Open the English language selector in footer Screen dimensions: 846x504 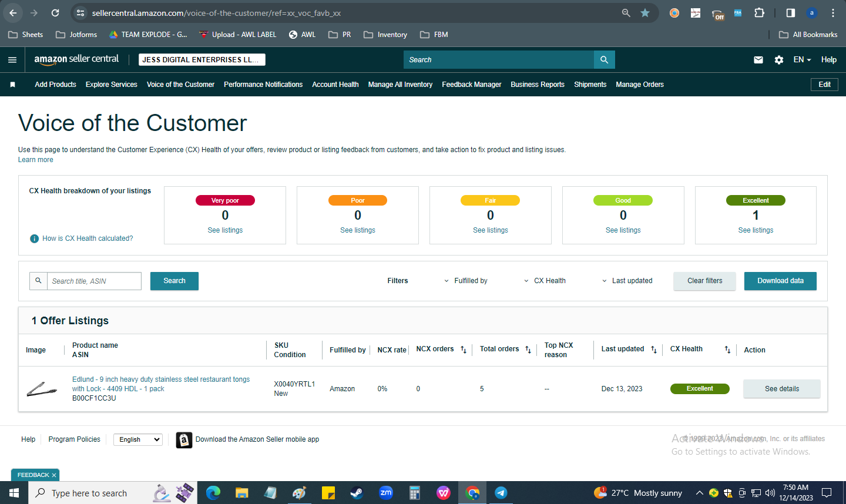pyautogui.click(x=138, y=439)
